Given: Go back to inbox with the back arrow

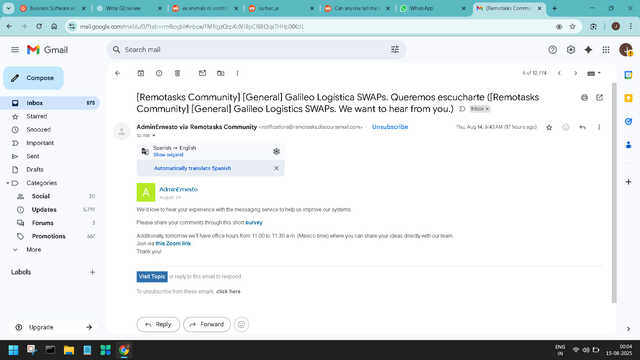Looking at the screenshot, I should (118, 73).
